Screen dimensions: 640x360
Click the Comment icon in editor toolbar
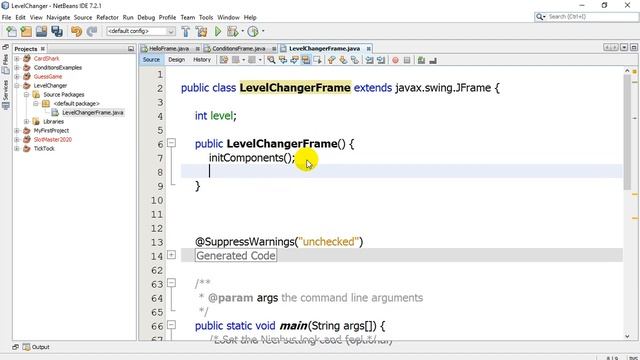(x=421, y=60)
